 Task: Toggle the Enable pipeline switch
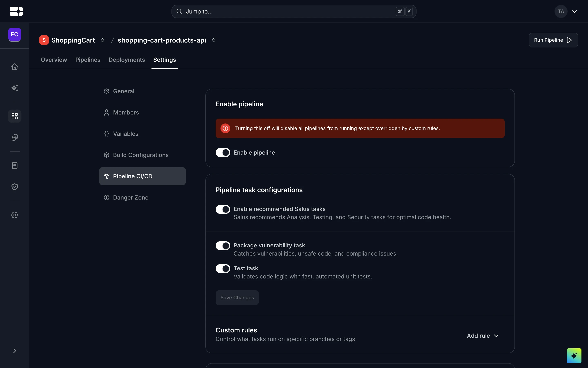[x=223, y=153]
